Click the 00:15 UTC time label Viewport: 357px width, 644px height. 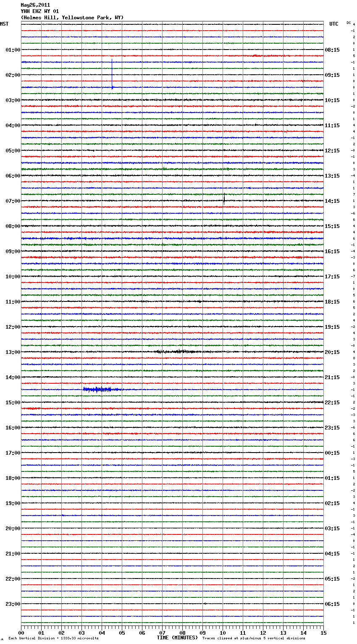tap(332, 453)
